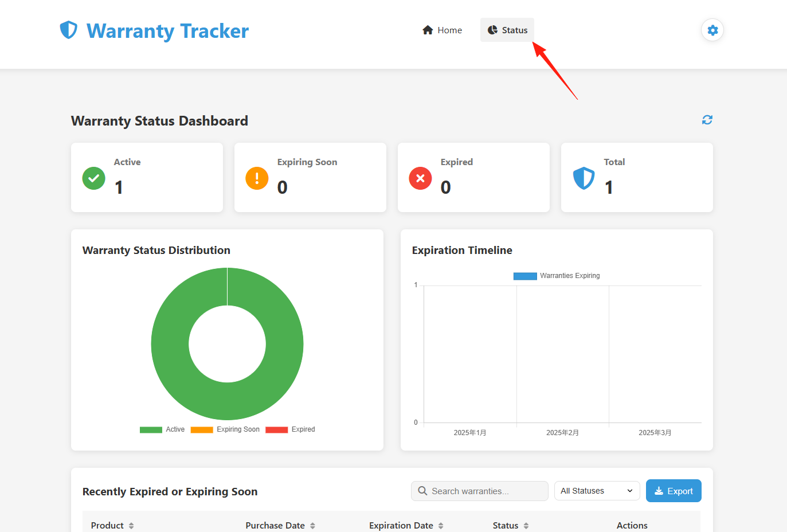Export the warranties list
This screenshot has height=532, width=787.
click(674, 491)
